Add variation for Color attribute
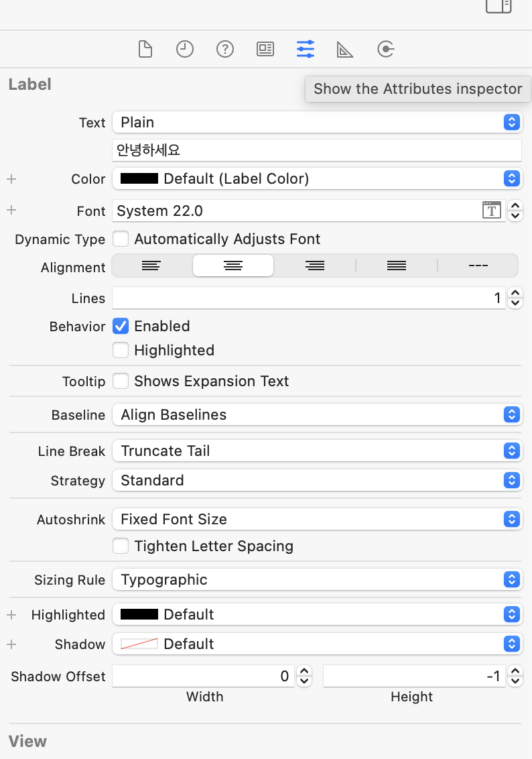This screenshot has width=532, height=759. tap(11, 178)
